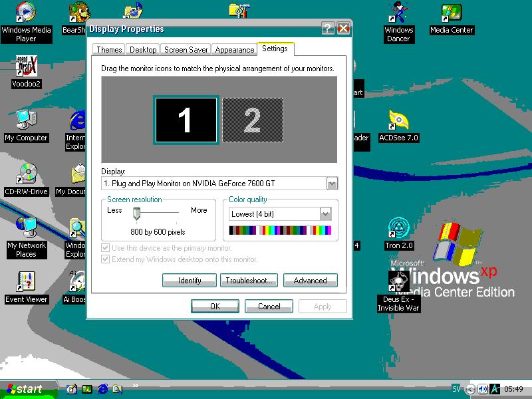Open the magnifier folder Quick Launch icon
The height and width of the screenshot is (399, 532).
(x=118, y=389)
